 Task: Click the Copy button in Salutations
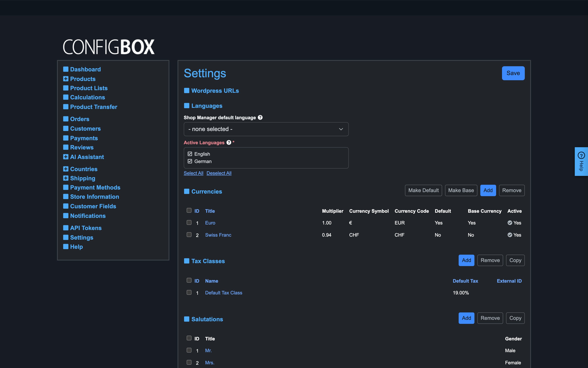coord(515,318)
